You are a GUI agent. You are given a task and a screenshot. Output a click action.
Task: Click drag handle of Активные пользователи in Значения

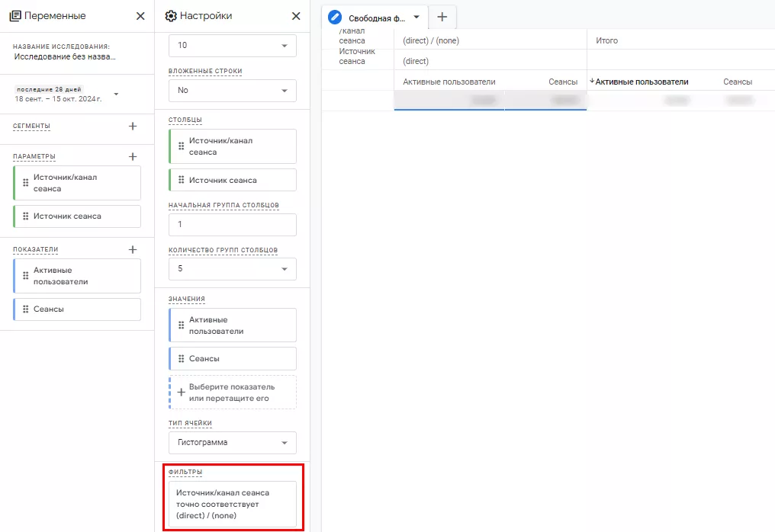click(182, 325)
